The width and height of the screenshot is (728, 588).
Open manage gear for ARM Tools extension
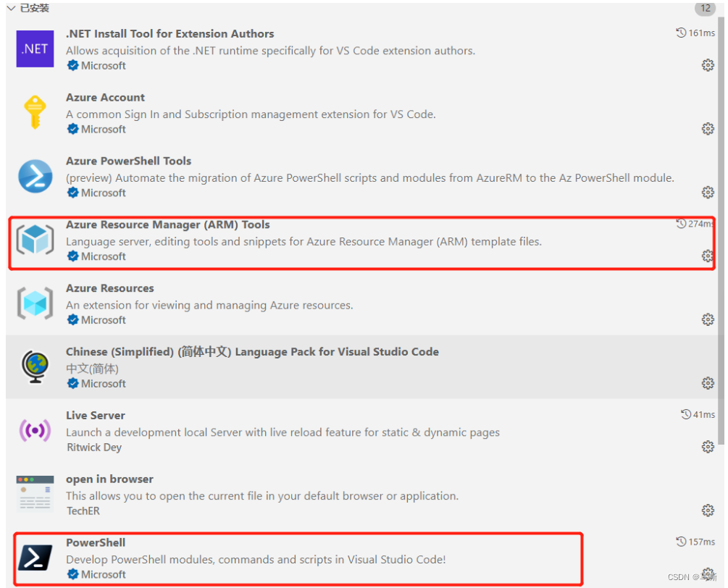point(708,256)
